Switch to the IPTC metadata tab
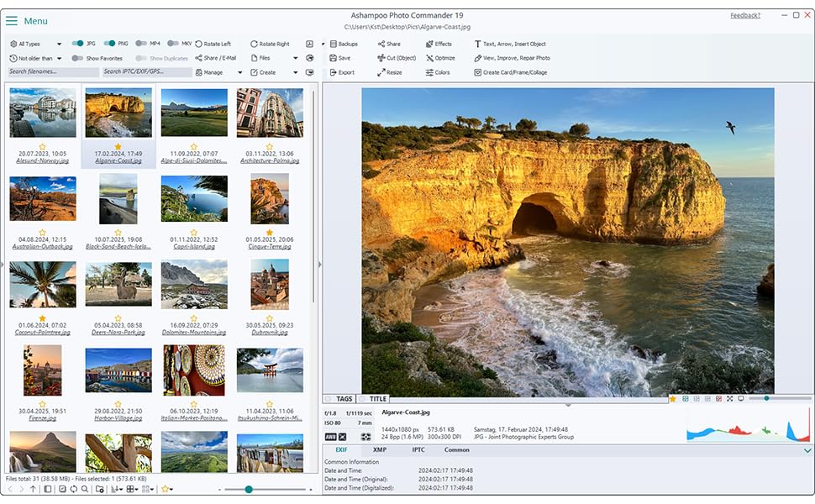Viewport: 815px width, 504px height. (418, 450)
